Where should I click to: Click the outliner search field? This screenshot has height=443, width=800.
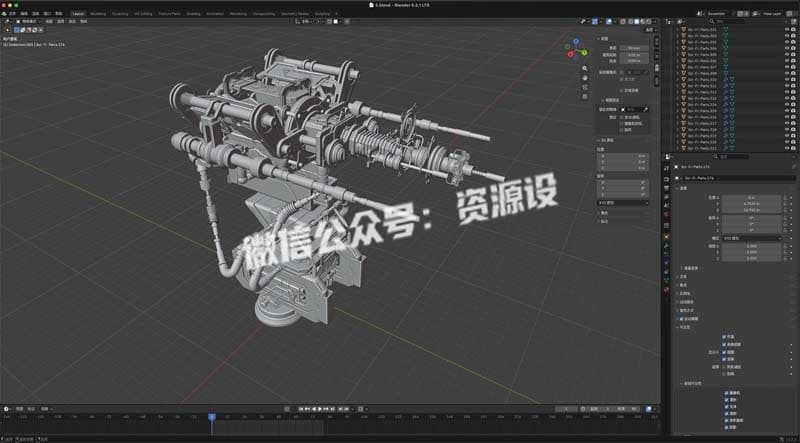(x=728, y=21)
